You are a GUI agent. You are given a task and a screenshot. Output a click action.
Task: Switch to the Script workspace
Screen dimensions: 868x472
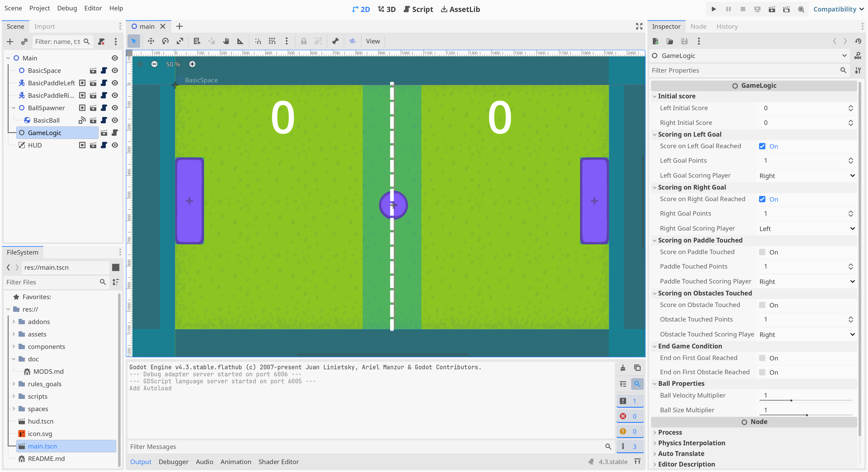pyautogui.click(x=418, y=9)
